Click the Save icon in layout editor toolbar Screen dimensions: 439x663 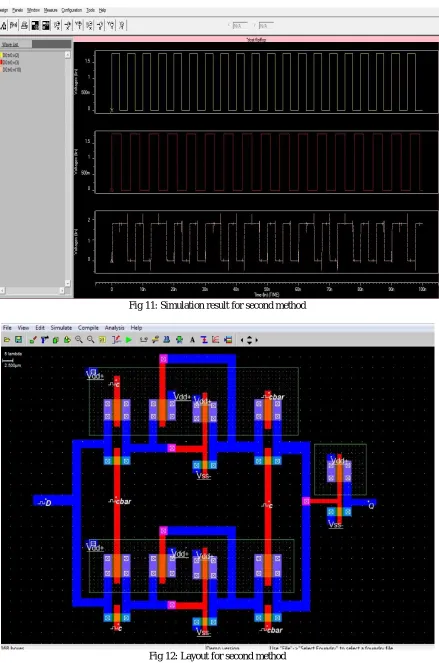pos(18,340)
